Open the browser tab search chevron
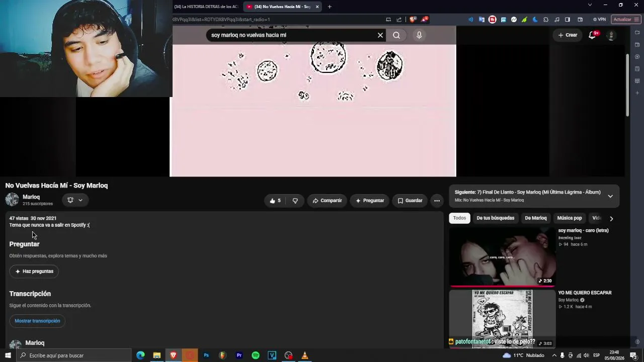 (x=590, y=5)
